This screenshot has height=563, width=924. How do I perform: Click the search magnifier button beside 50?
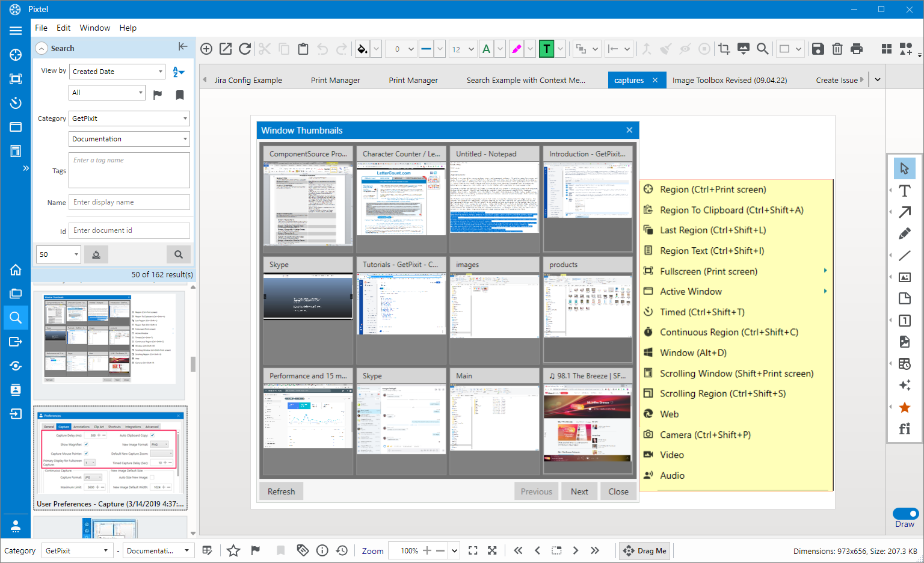tap(178, 254)
